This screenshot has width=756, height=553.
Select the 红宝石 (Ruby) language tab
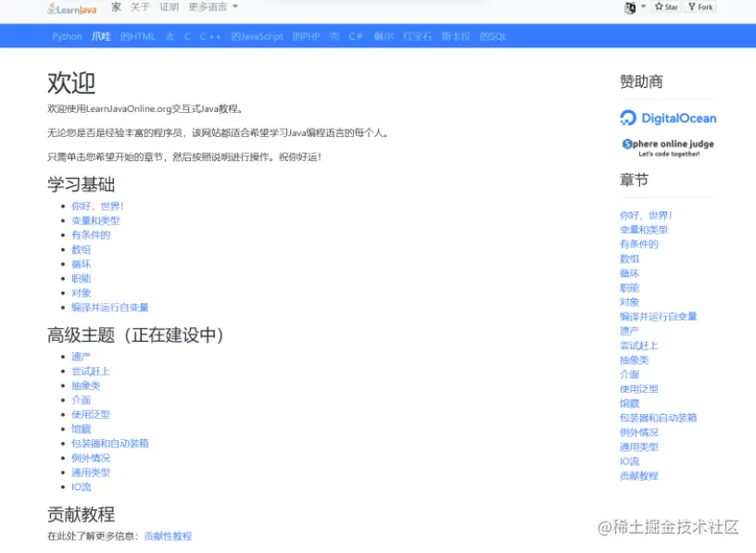(418, 36)
